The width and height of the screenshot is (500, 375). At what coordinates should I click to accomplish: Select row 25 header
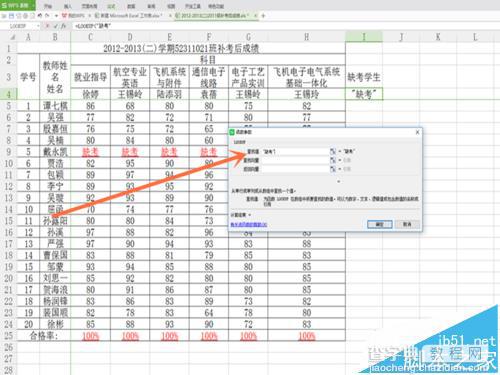[8, 336]
